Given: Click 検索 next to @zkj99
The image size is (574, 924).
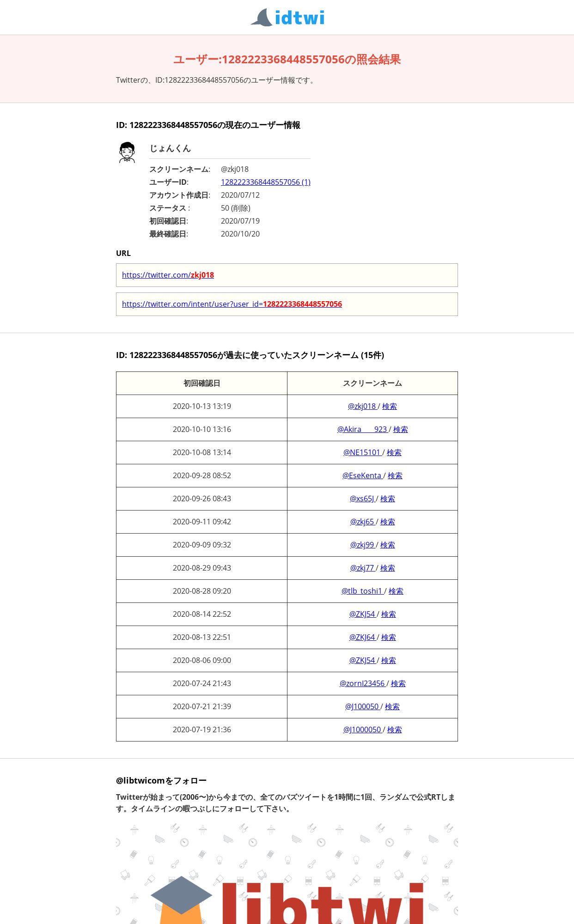Looking at the screenshot, I should pyautogui.click(x=388, y=545).
